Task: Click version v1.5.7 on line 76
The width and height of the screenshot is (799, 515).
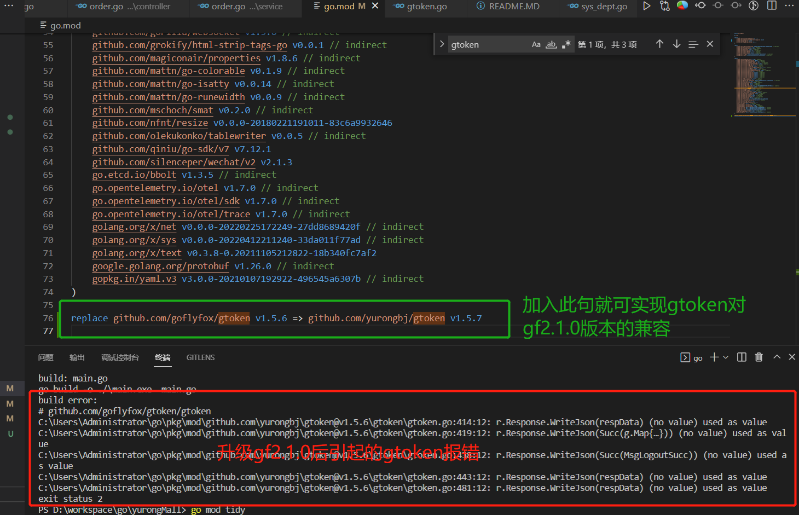Action: click(x=466, y=318)
